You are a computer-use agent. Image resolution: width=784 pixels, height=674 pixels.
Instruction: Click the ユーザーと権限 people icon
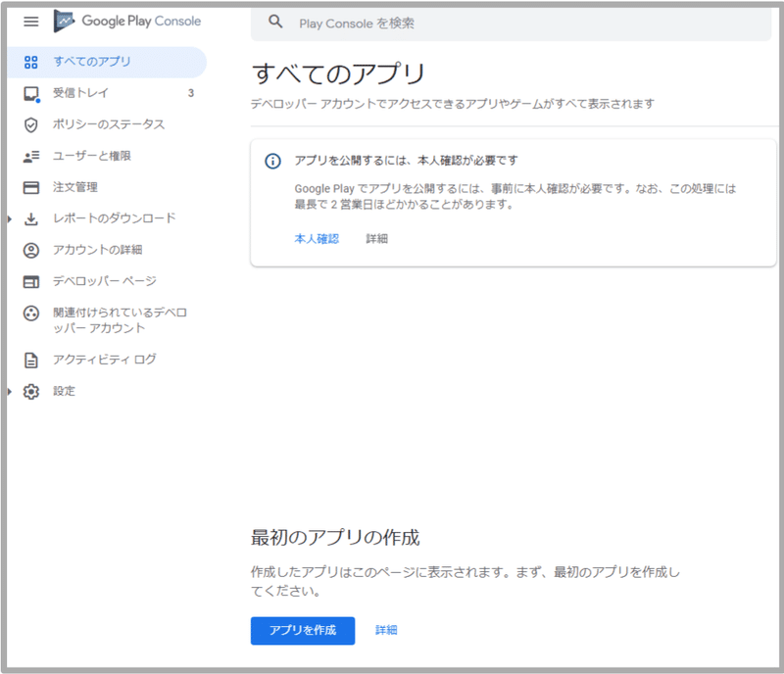click(x=31, y=157)
